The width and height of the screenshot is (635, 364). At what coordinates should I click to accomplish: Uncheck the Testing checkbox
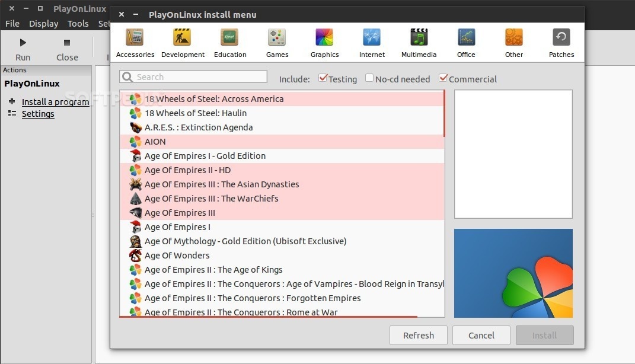pos(323,78)
